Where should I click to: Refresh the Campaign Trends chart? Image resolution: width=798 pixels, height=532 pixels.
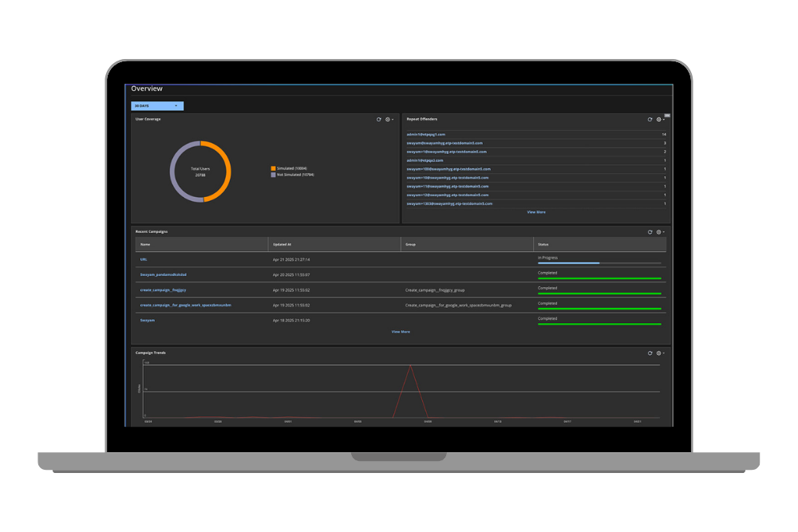point(650,353)
